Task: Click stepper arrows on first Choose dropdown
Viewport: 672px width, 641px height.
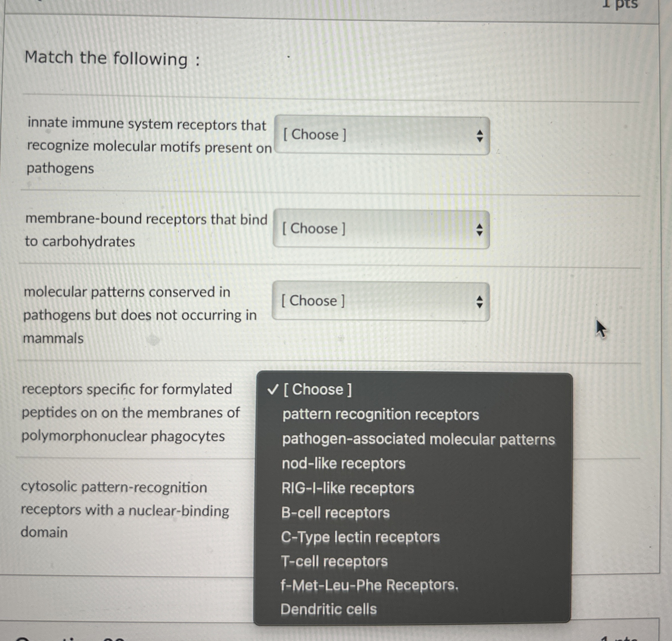Action: [480, 136]
